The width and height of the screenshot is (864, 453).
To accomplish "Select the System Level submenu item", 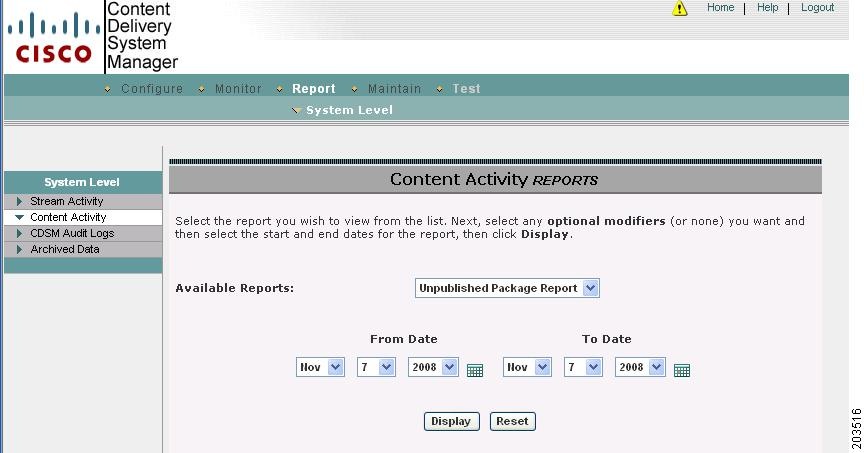I will tap(349, 110).
